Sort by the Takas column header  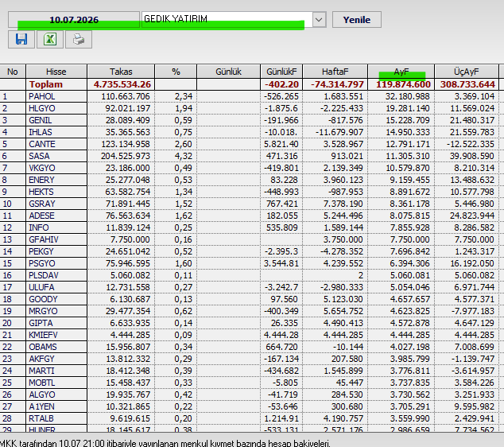coord(121,72)
